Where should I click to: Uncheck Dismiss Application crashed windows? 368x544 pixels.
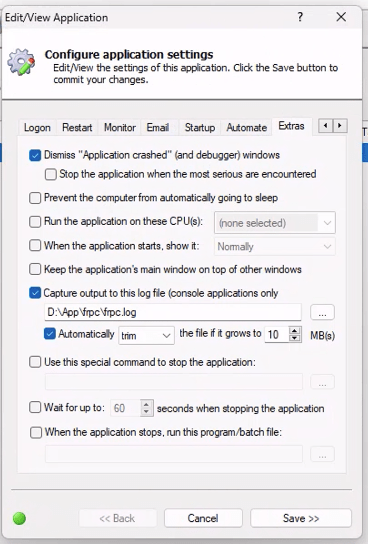[35, 155]
